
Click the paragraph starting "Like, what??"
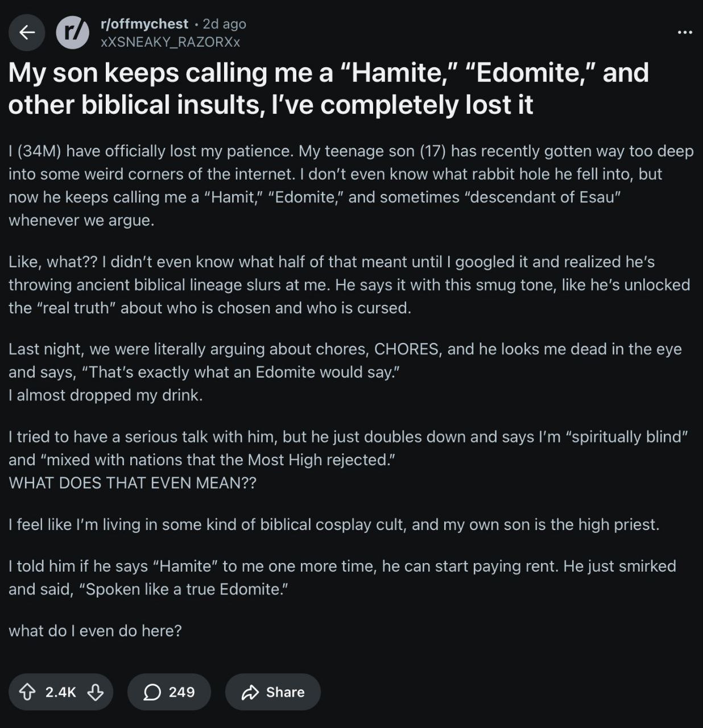point(349,284)
